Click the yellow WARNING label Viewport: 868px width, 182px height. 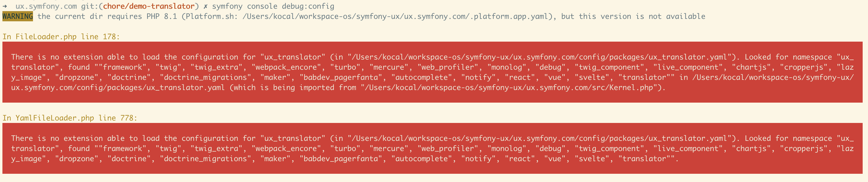click(17, 16)
